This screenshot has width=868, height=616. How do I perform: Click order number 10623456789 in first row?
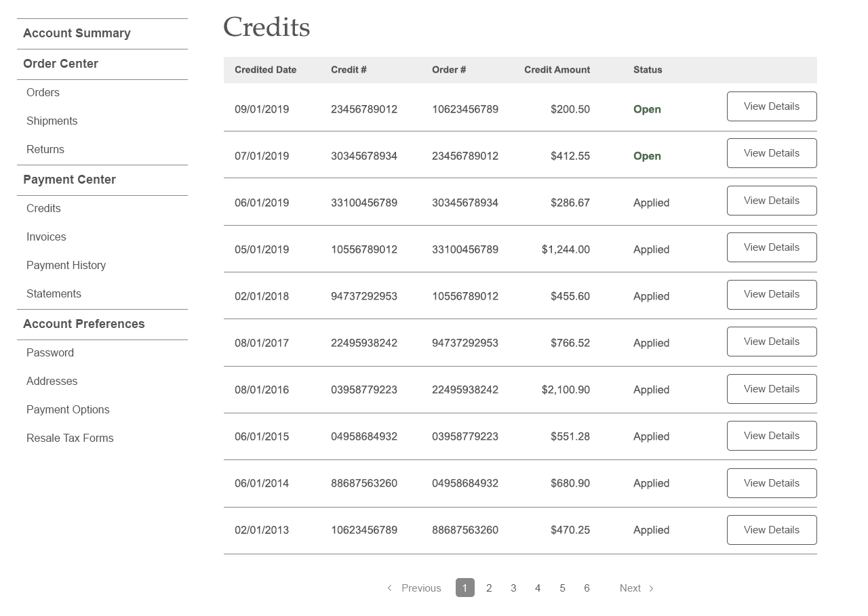(465, 109)
